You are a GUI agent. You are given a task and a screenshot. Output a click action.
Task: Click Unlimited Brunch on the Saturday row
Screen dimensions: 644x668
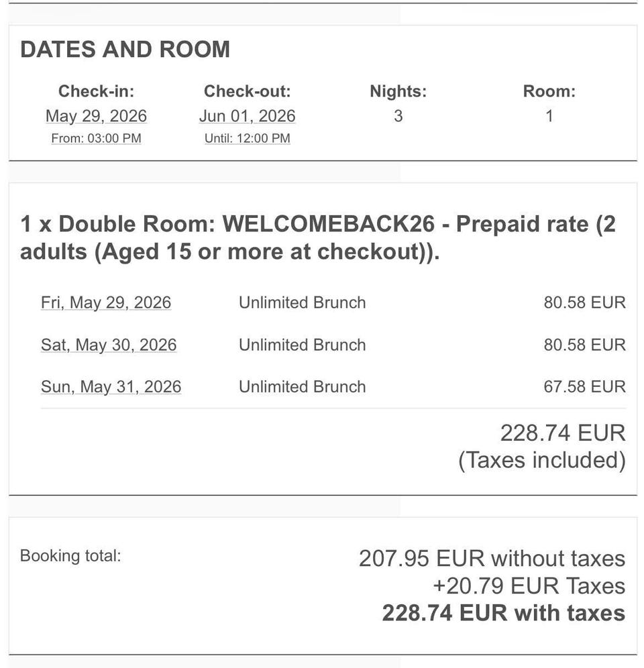302,345
